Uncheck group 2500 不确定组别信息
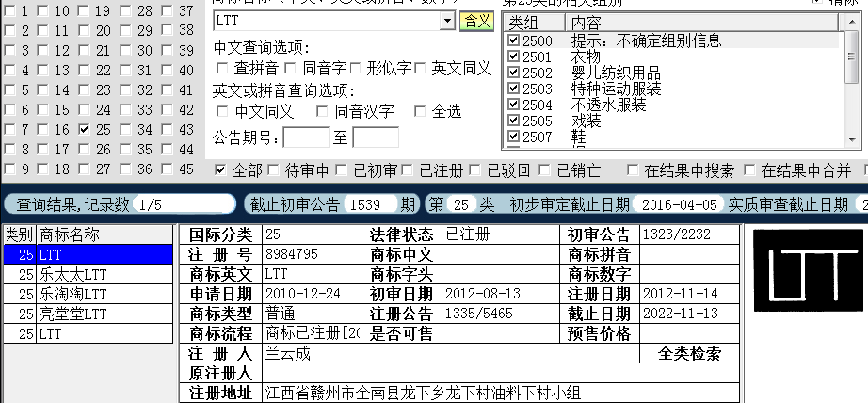The height and width of the screenshot is (403, 868). pyautogui.click(x=513, y=40)
